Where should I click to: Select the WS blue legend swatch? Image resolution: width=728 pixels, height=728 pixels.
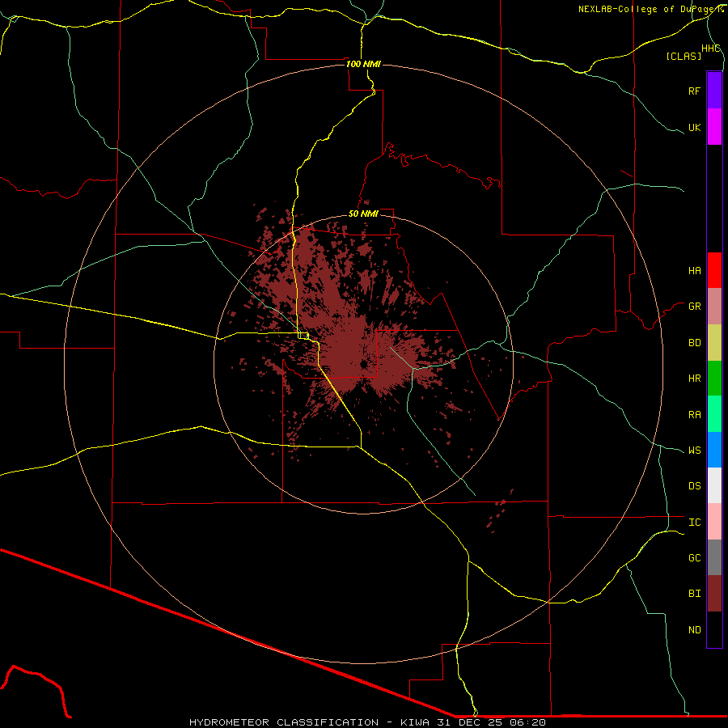point(714,450)
